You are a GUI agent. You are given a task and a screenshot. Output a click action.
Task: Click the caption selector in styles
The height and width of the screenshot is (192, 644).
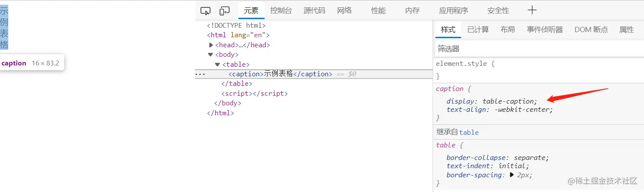pyautogui.click(x=450, y=89)
